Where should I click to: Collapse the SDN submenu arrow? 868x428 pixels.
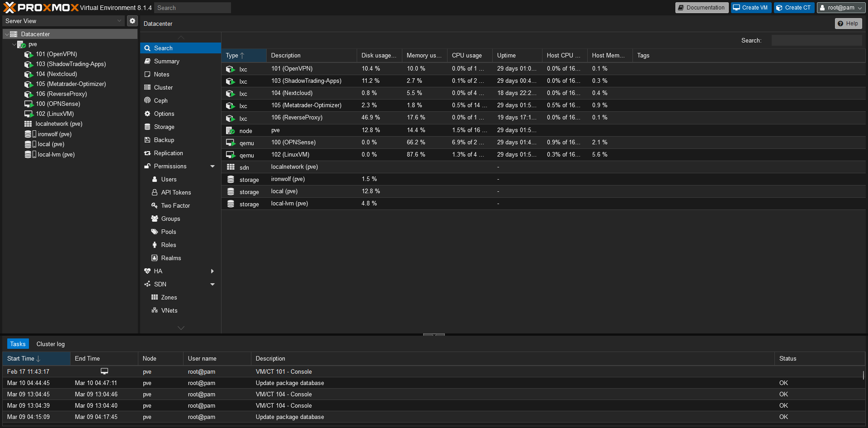coord(212,284)
